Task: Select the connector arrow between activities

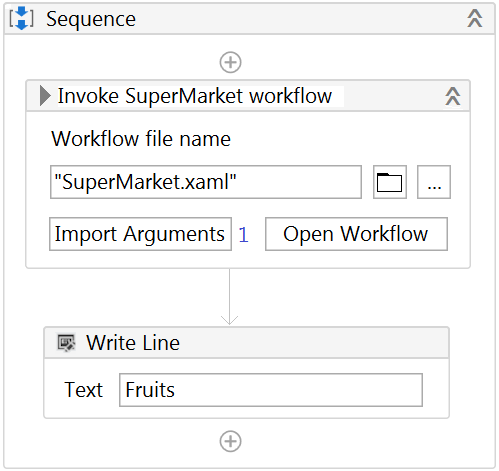Action: click(x=229, y=297)
